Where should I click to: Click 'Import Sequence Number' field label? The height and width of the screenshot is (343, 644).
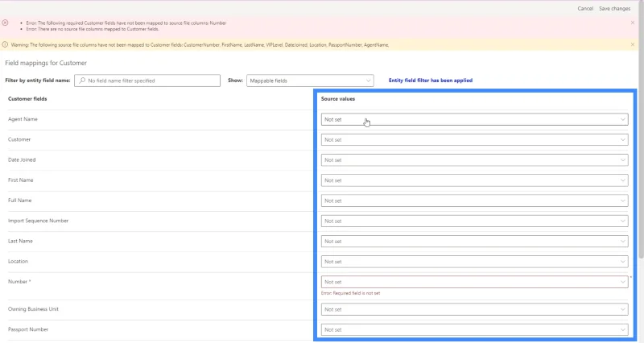(38, 221)
